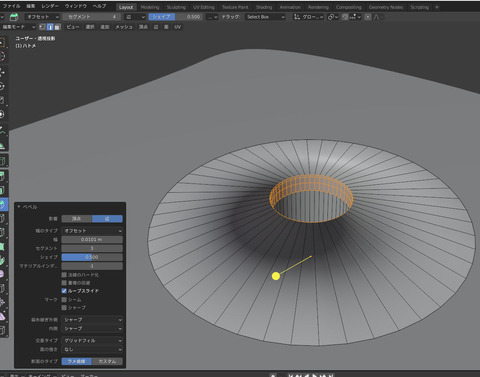Open オフセット dropdown in top tool settings

tap(42, 17)
